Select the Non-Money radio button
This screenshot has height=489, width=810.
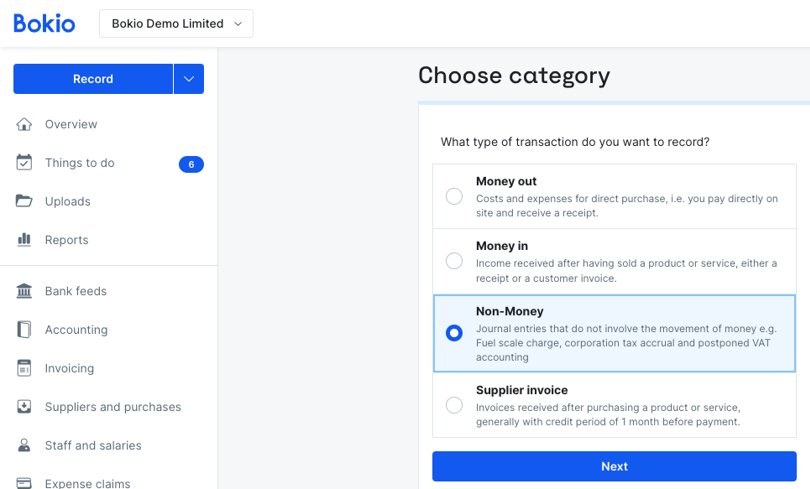(x=454, y=333)
